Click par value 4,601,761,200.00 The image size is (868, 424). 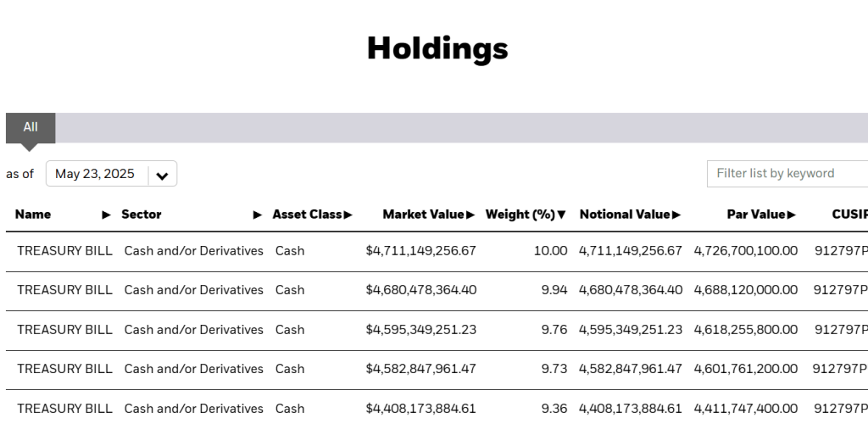(745, 369)
